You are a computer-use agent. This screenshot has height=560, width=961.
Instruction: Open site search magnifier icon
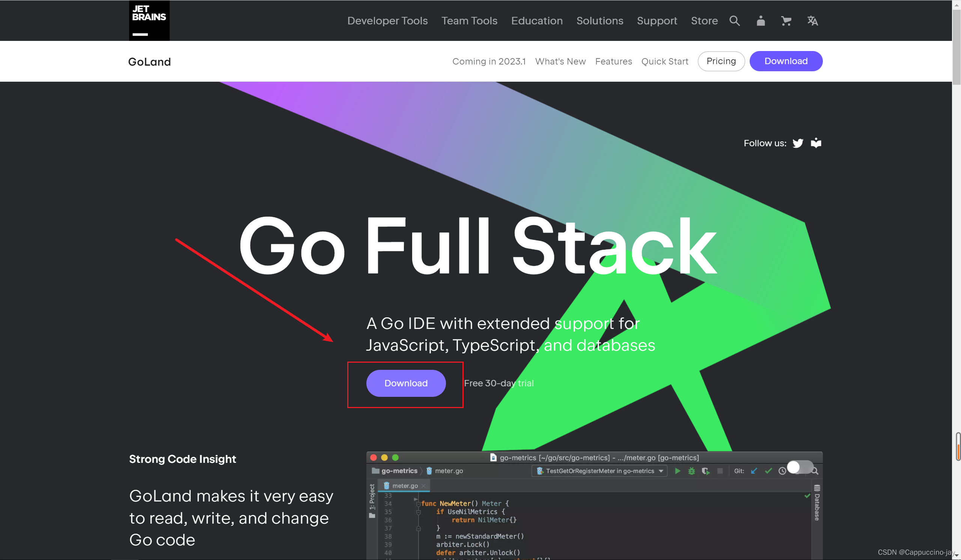point(735,21)
